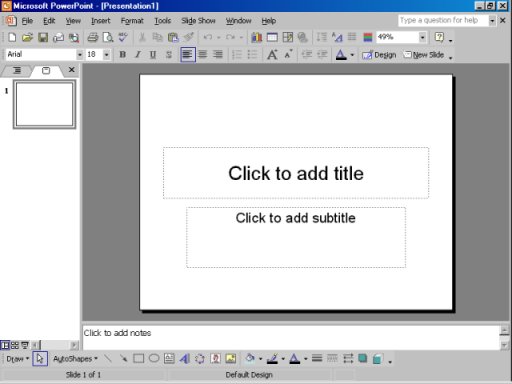Open the Insert menu
This screenshot has width=512, height=384.
click(x=101, y=21)
